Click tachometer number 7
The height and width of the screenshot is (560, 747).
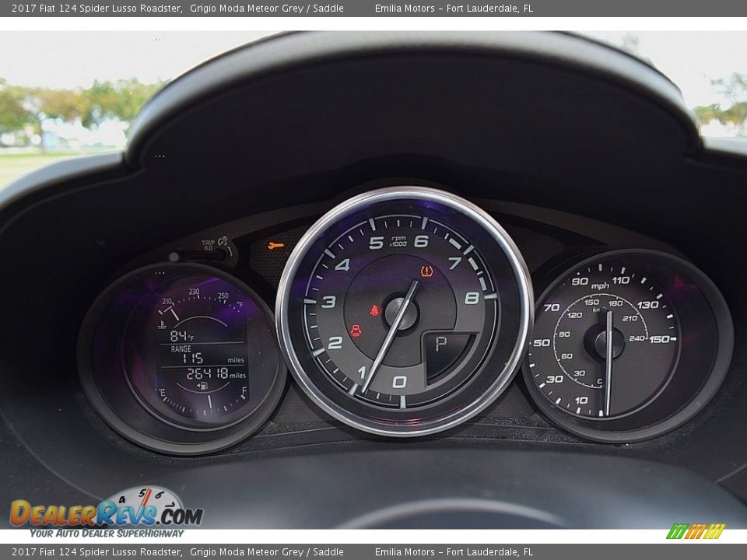[x=455, y=263]
